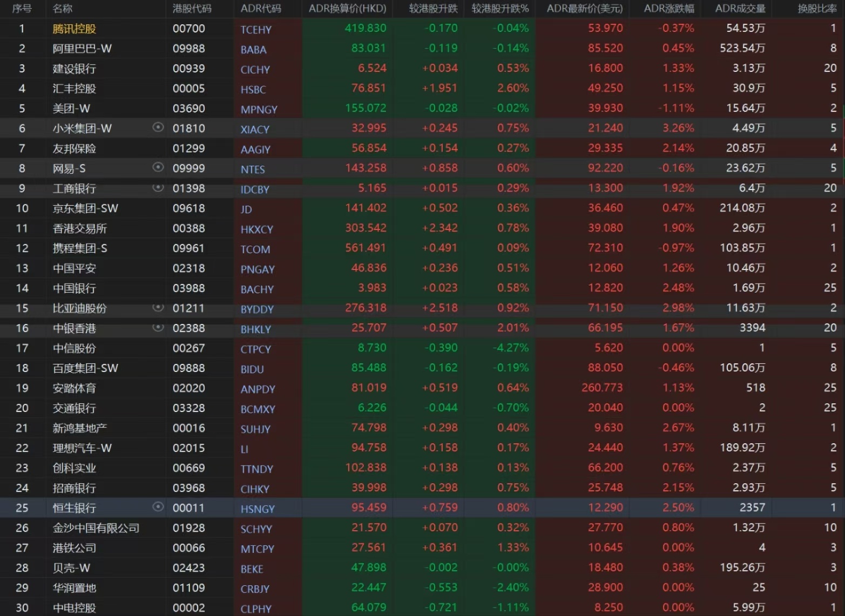Click the ADR成交量 column header

pyautogui.click(x=740, y=9)
